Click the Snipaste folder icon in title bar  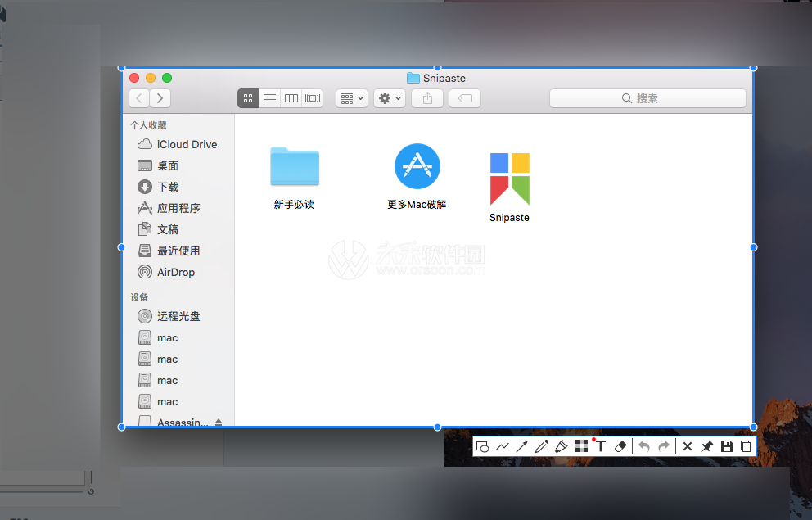413,79
